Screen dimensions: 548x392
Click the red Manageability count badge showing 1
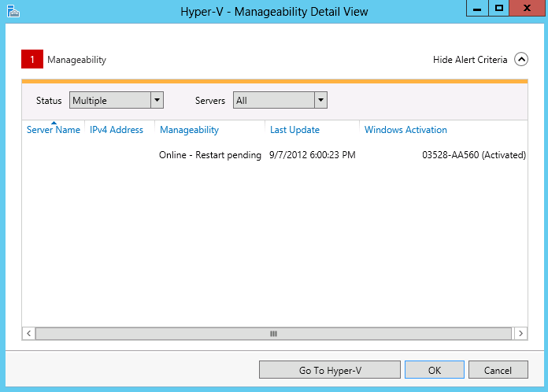[x=32, y=59]
